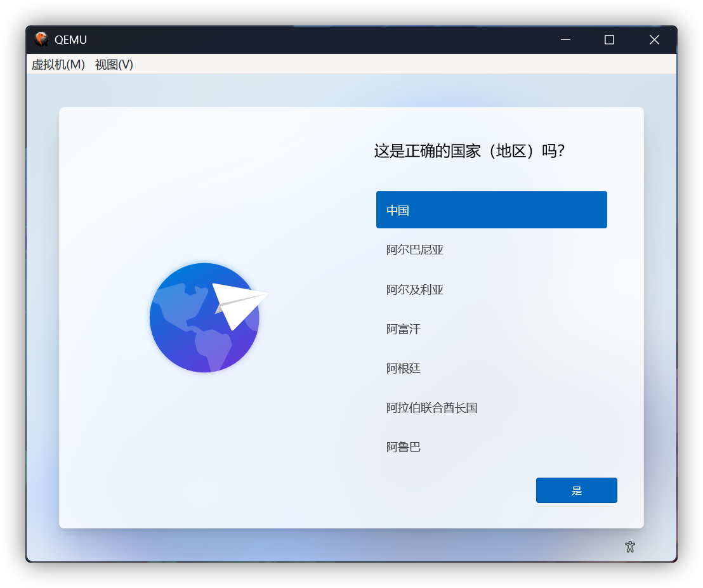Confirm the region with the 是 button
Image resolution: width=703 pixels, height=588 pixels.
point(577,490)
